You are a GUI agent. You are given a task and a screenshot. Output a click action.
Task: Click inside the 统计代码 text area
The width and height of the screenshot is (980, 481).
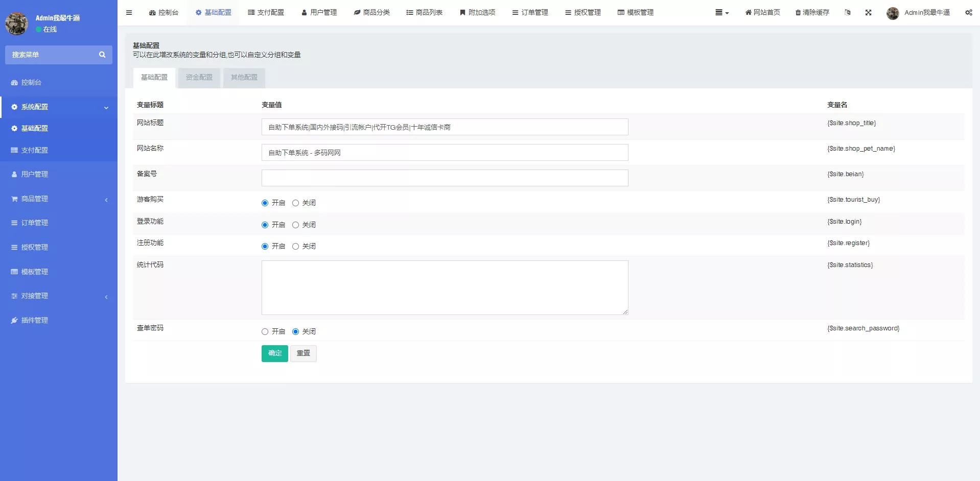445,287
